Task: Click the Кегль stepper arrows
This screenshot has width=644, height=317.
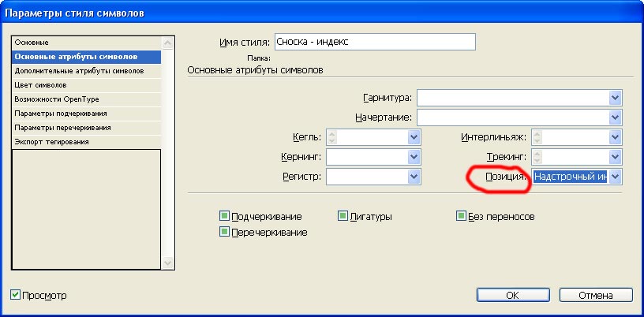Action: coord(332,137)
